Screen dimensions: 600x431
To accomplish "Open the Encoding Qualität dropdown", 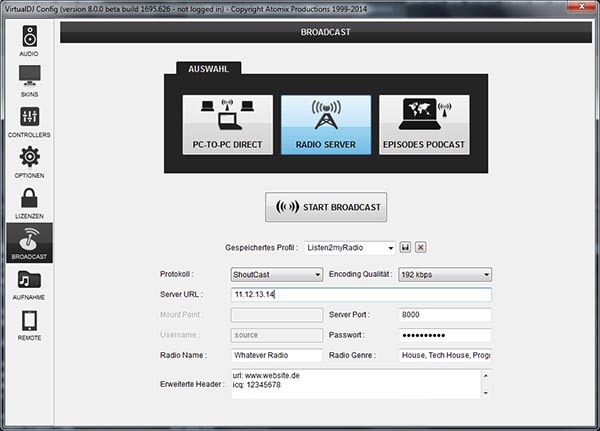I will click(x=445, y=274).
